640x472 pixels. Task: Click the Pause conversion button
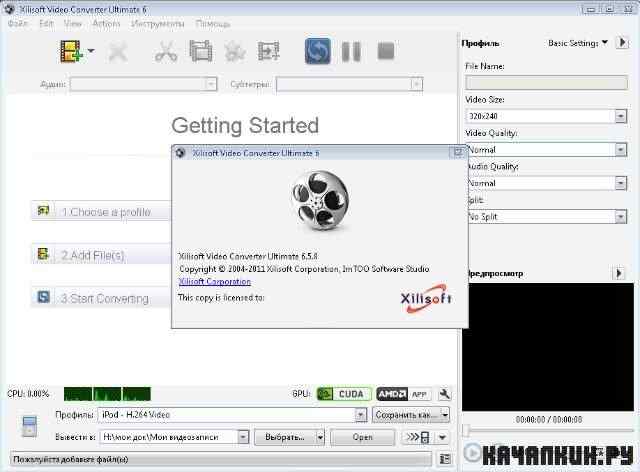point(351,51)
